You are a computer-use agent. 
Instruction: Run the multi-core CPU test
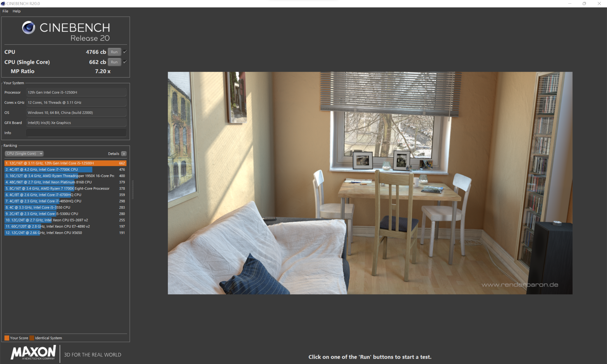tap(114, 52)
